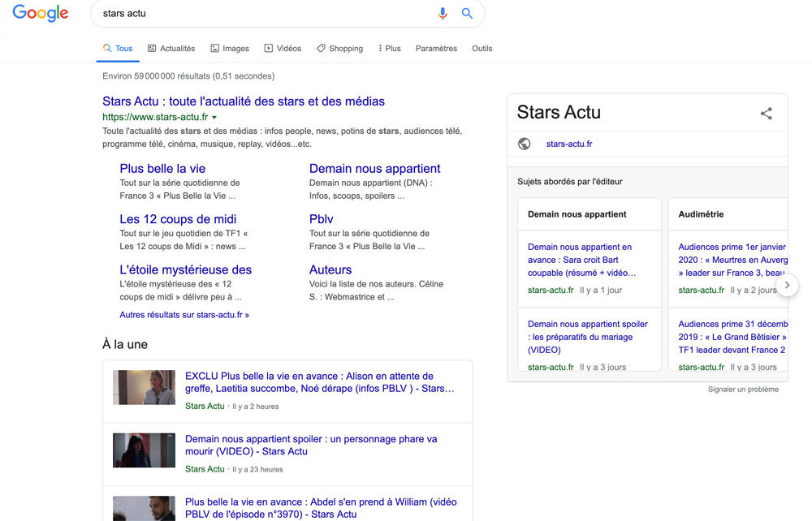The width and height of the screenshot is (812, 521).
Task: Advance topics carousel with right chevron
Action: 787,285
